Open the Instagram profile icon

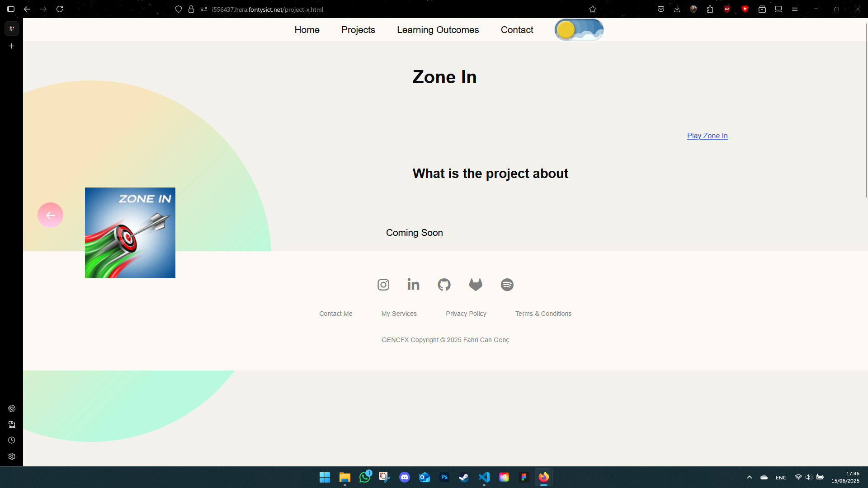click(383, 284)
